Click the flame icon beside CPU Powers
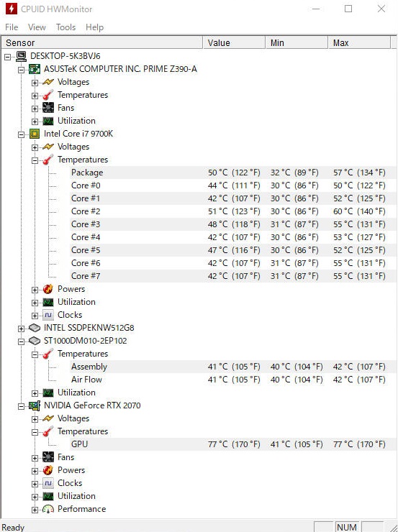Screen dimensions: 398x532 click(48, 289)
